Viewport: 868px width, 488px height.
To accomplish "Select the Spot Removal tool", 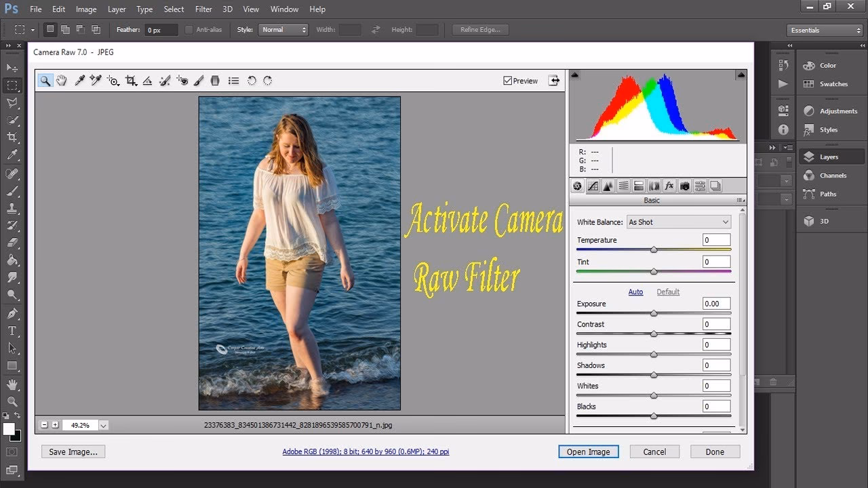I will (164, 80).
